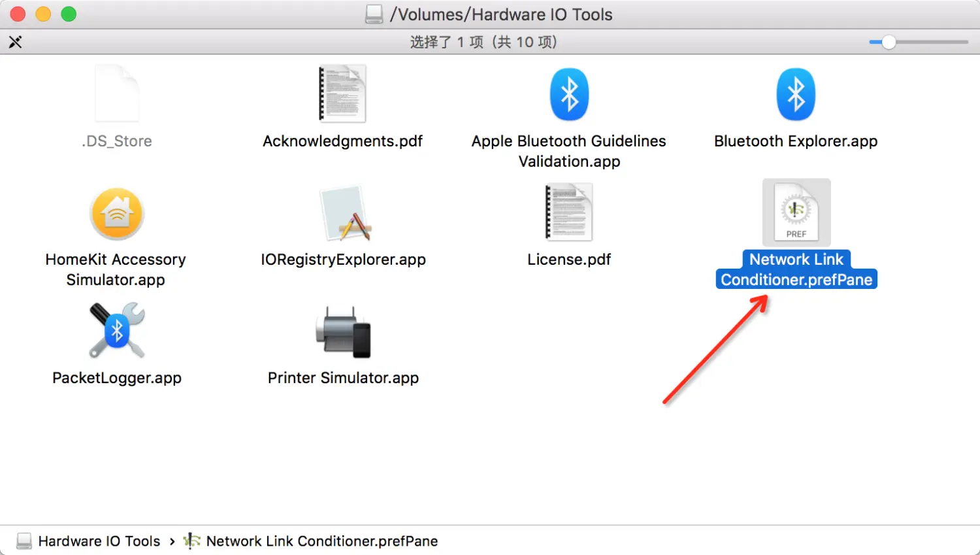The width and height of the screenshot is (980, 555).
Task: Click HomeKit Accessory Simulator.app label
Action: (x=116, y=269)
